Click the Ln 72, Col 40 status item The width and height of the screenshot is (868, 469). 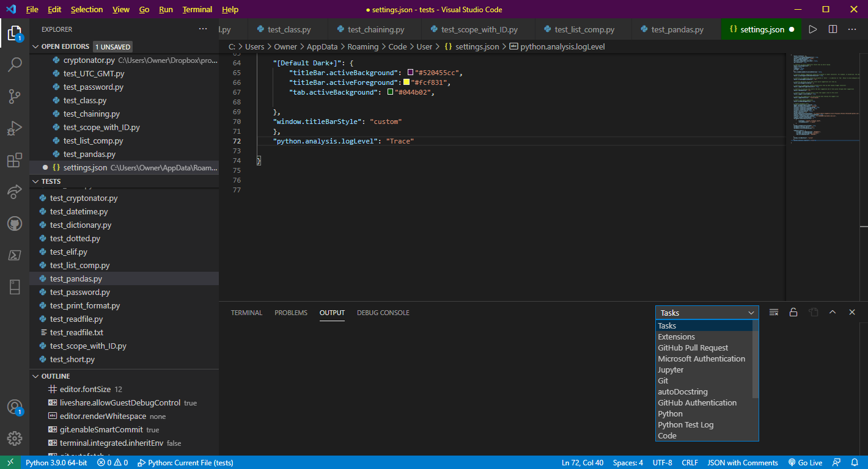pos(582,462)
